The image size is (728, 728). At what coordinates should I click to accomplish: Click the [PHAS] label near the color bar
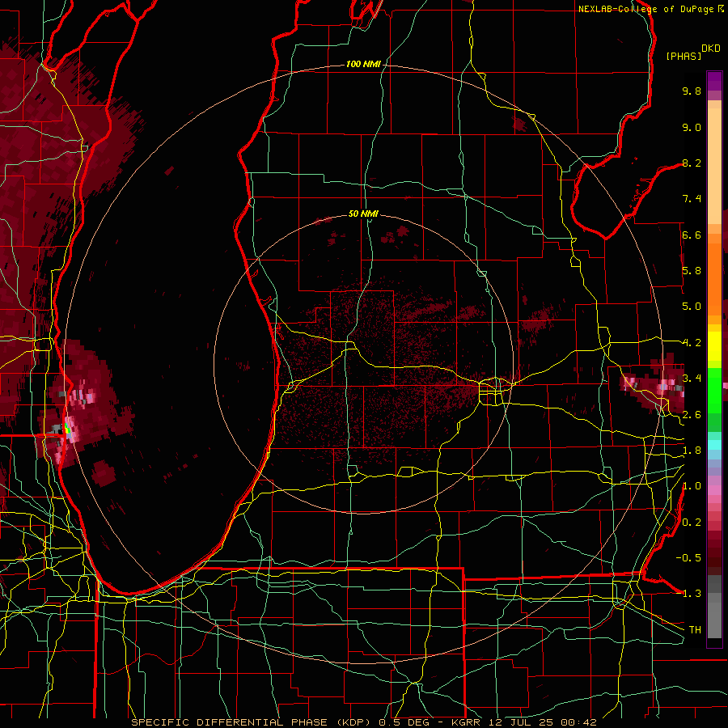click(x=684, y=57)
